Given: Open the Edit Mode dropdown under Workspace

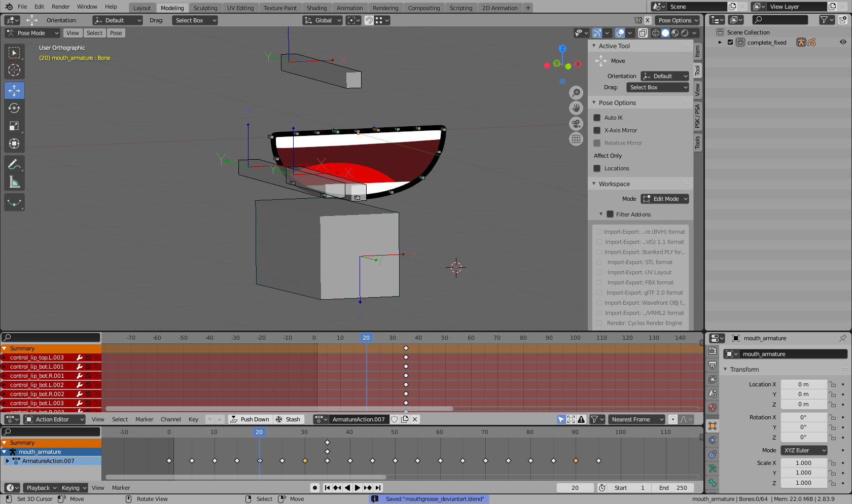Looking at the screenshot, I should 664,199.
